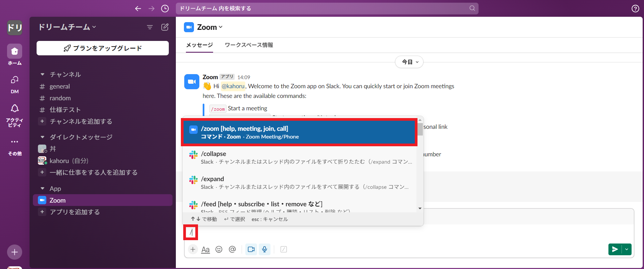Click the @kahoru mention link
This screenshot has width=644, height=269.
233,86
